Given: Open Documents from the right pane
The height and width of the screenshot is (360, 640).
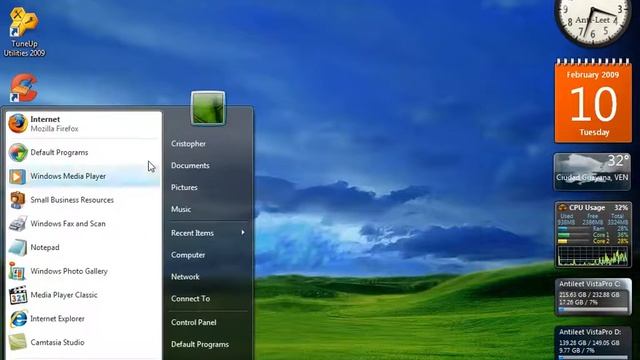Looking at the screenshot, I should [190, 165].
